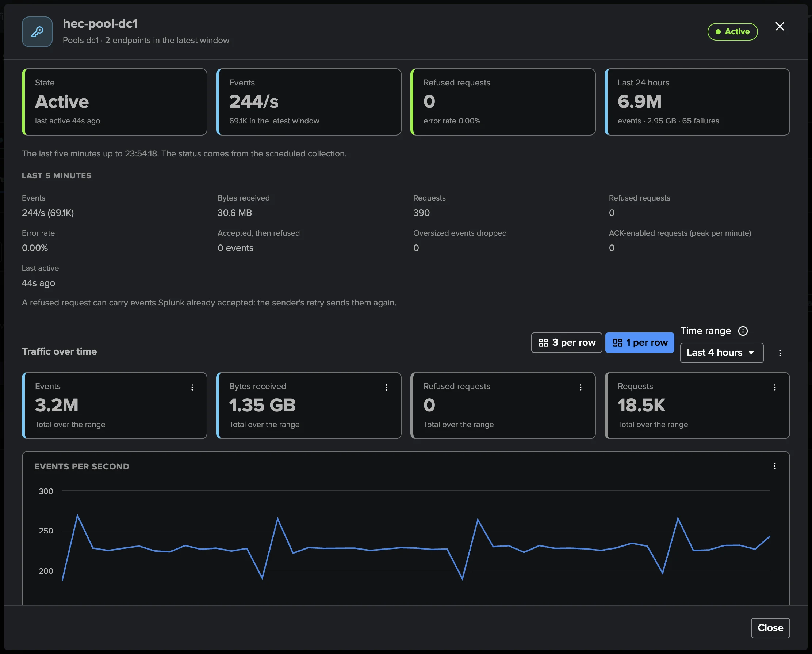The height and width of the screenshot is (654, 812).
Task: Click the 300 y-axis label
Action: pos(46,491)
